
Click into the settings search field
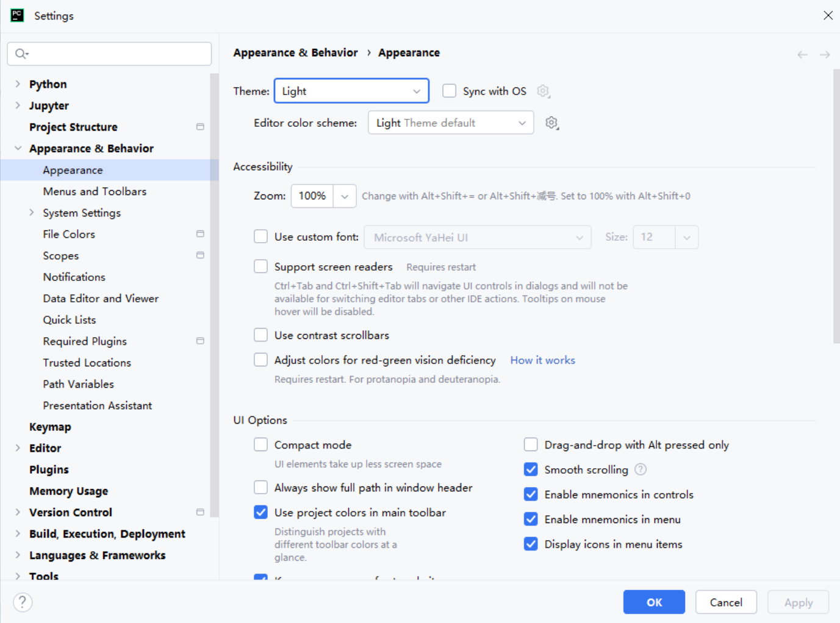[x=116, y=54]
